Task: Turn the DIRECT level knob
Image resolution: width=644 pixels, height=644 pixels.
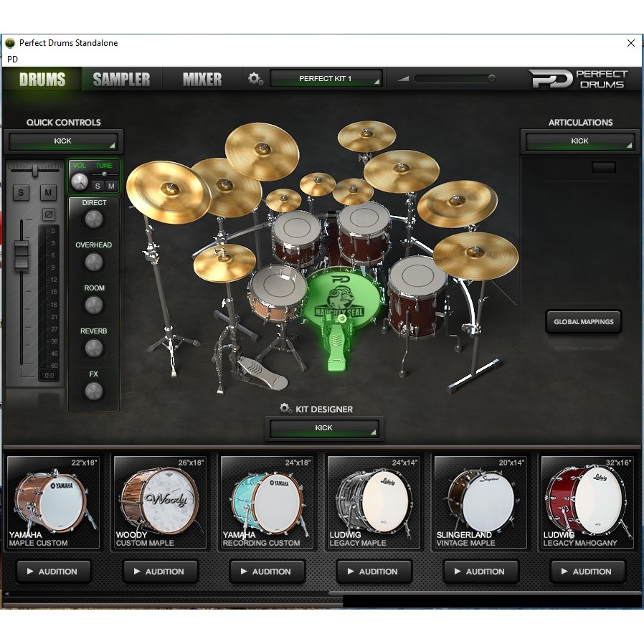Action: (x=93, y=219)
